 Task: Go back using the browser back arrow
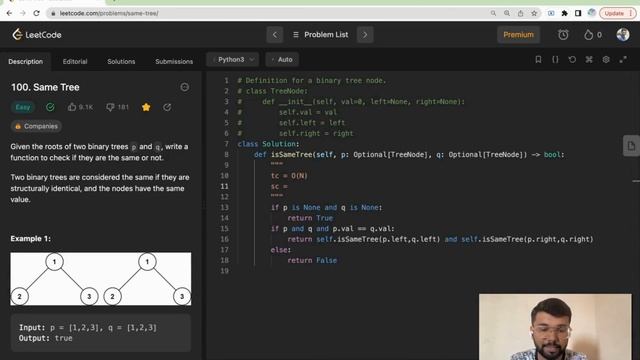9,13
